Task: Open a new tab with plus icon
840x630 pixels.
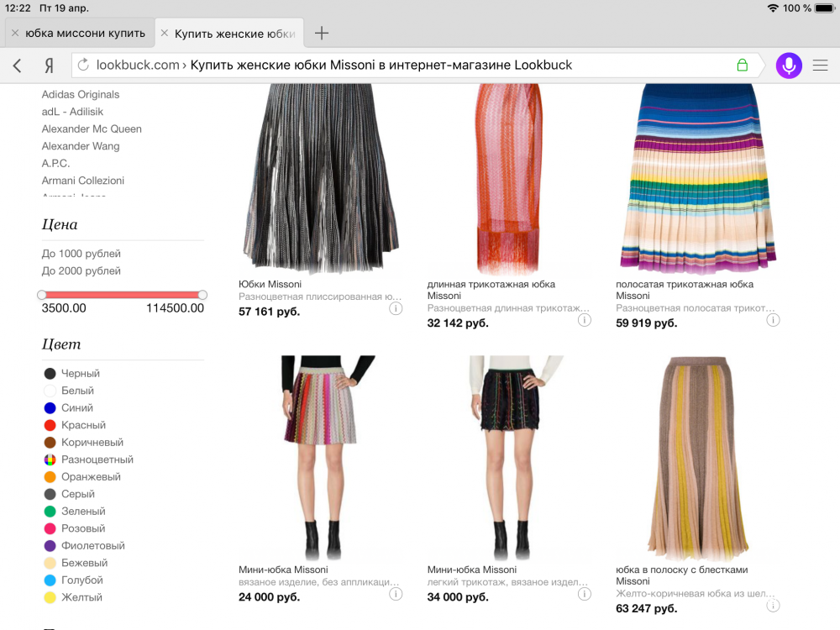Action: 322,34
